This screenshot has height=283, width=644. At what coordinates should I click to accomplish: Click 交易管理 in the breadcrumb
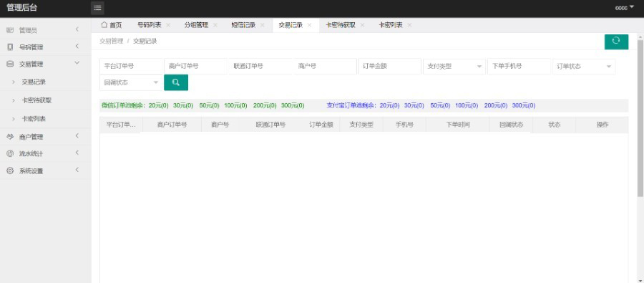[112, 41]
